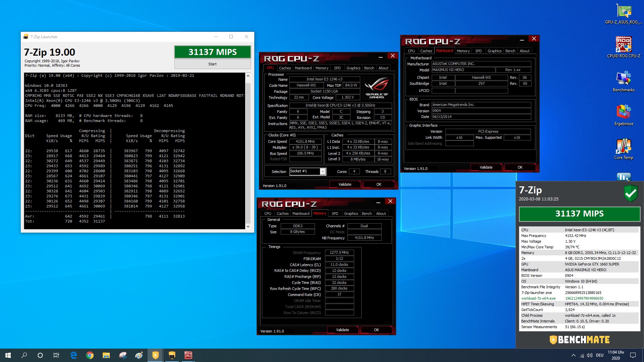The image size is (644, 362).
Task: Click the Core Speed 4151.8 MHz field
Action: pos(305,141)
